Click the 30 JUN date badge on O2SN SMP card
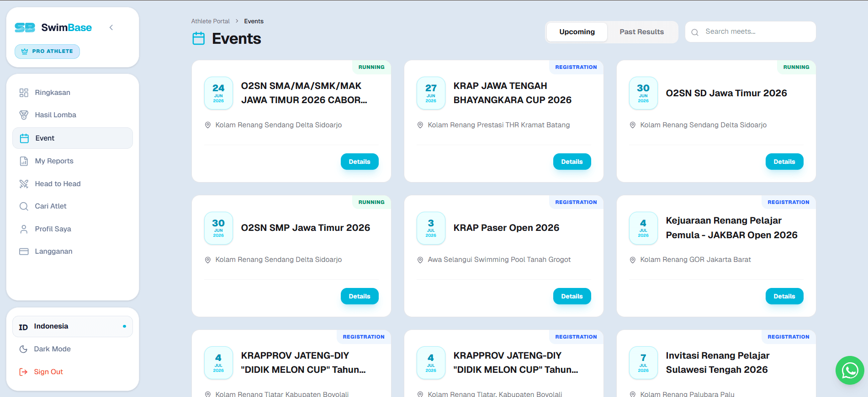The width and height of the screenshot is (868, 397). point(218,228)
